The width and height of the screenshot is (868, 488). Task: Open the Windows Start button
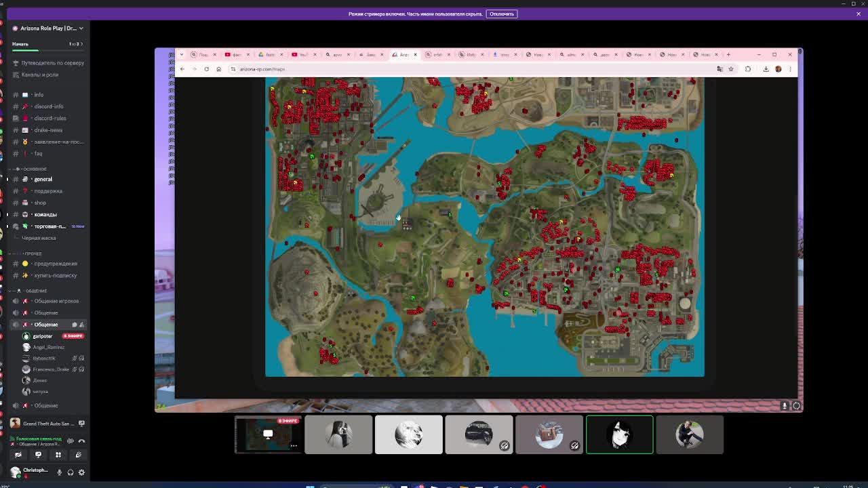[x=310, y=486]
